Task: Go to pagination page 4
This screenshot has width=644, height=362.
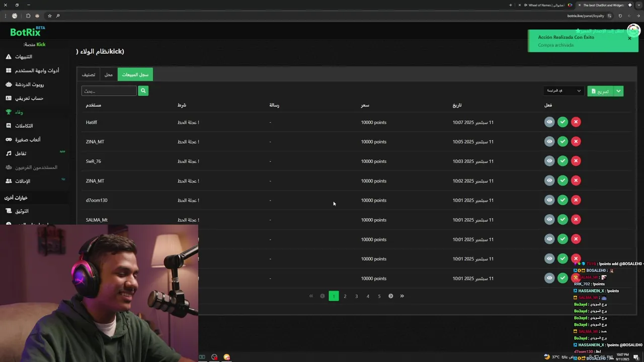Action: coord(368,296)
